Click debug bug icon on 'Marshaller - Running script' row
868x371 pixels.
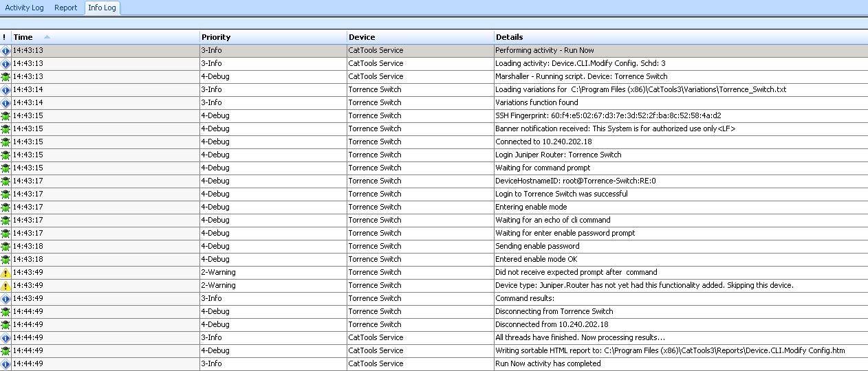tap(6, 77)
